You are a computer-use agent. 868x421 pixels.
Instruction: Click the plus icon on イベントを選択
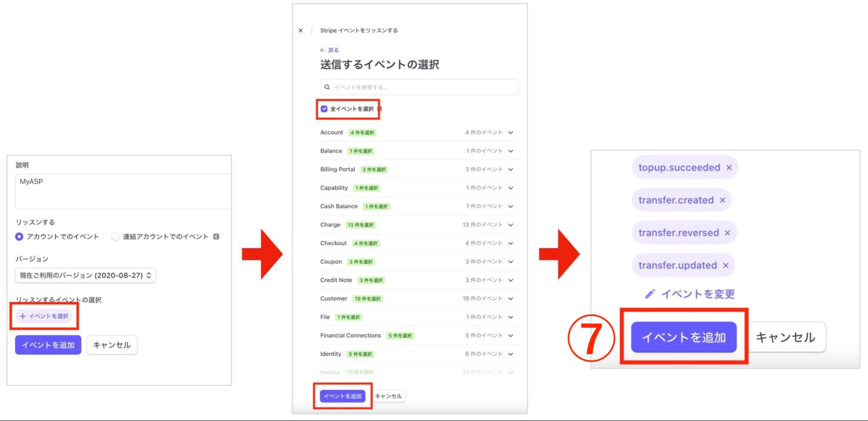tap(22, 316)
